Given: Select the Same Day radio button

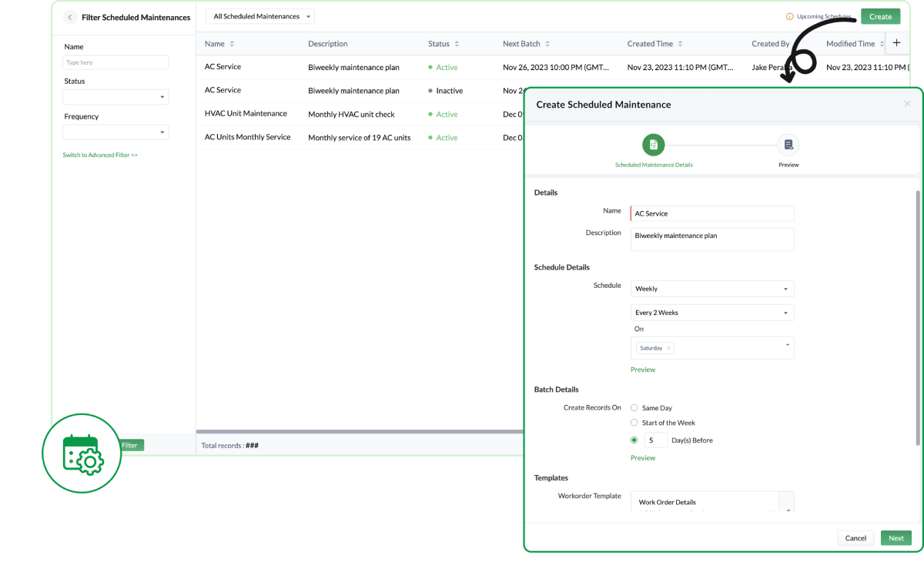Looking at the screenshot, I should click(634, 407).
